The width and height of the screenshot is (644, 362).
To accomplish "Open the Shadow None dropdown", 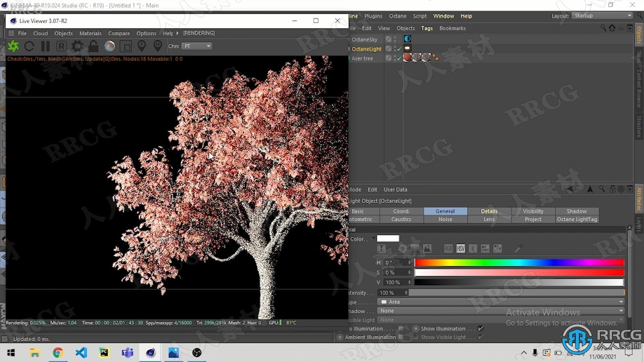I will tap(501, 311).
